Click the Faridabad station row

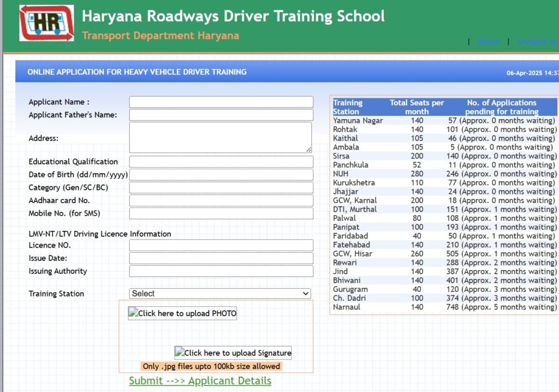(x=444, y=236)
